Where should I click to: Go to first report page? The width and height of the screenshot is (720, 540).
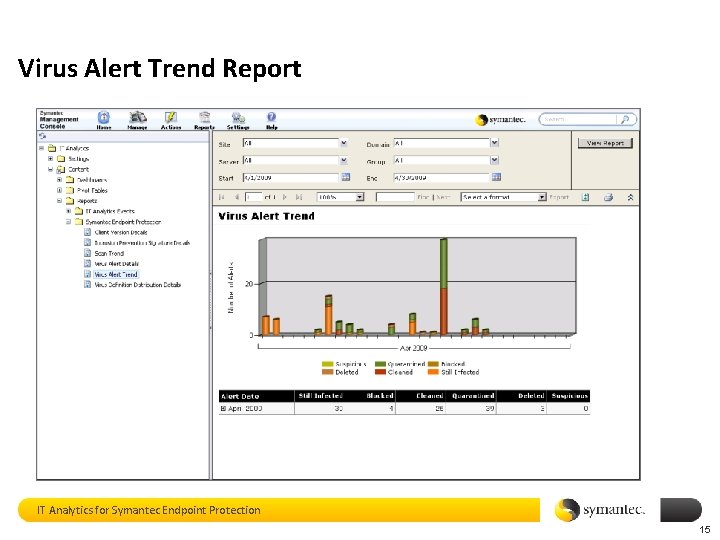pos(222,197)
